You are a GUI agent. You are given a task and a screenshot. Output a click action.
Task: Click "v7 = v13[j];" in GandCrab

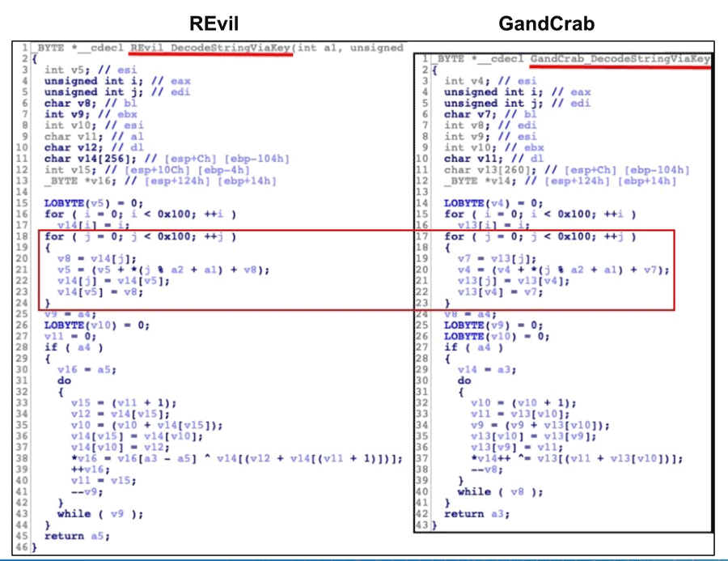[x=497, y=259]
